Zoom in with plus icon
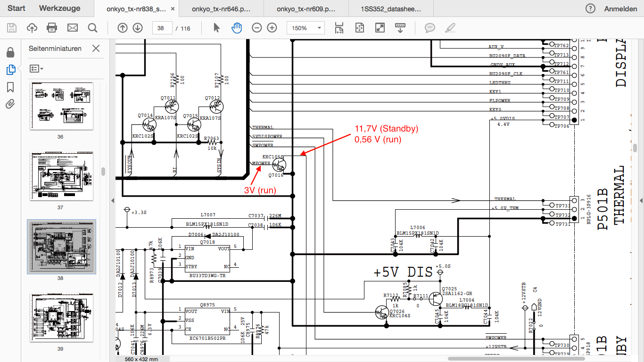 (x=272, y=28)
